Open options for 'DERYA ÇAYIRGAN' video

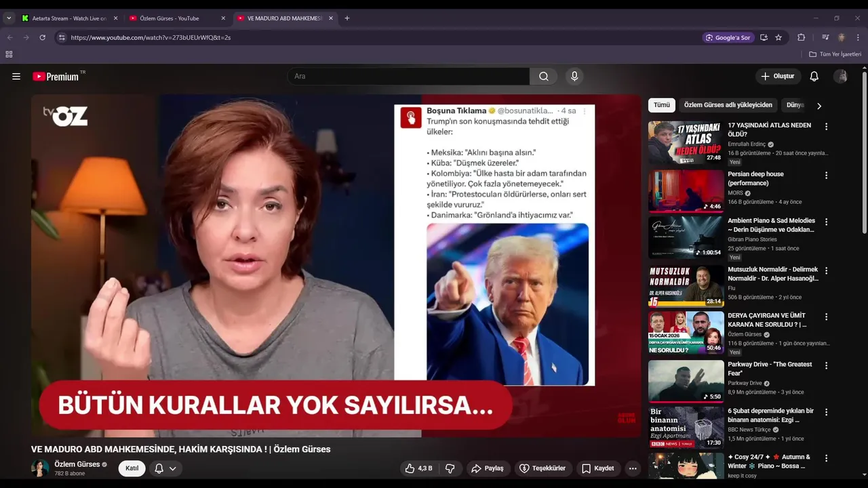click(x=826, y=317)
